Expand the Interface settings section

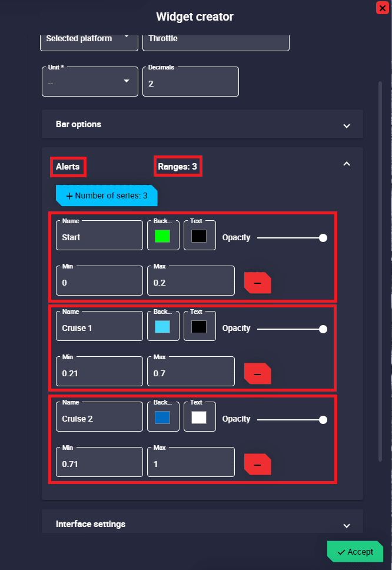(x=346, y=525)
